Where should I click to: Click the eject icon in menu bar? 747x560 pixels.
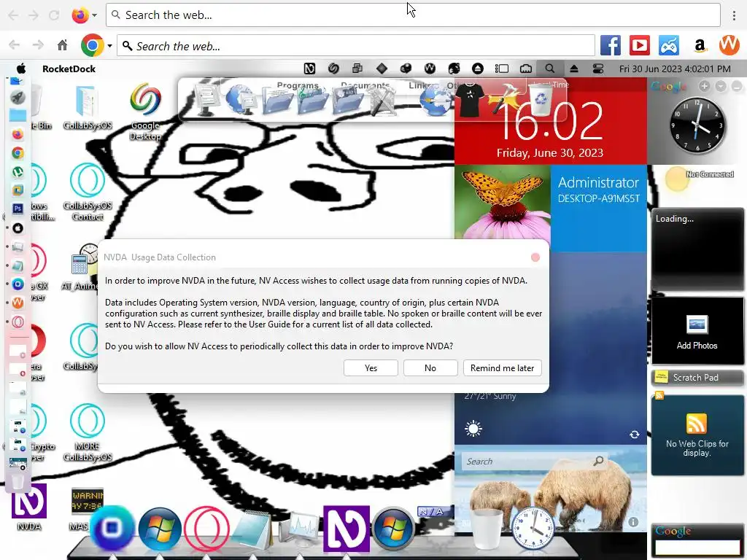(x=574, y=69)
